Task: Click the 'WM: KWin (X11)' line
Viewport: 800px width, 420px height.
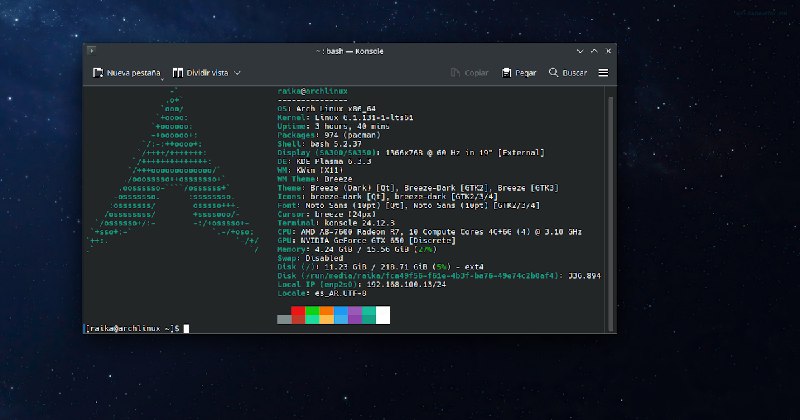Action: point(310,170)
